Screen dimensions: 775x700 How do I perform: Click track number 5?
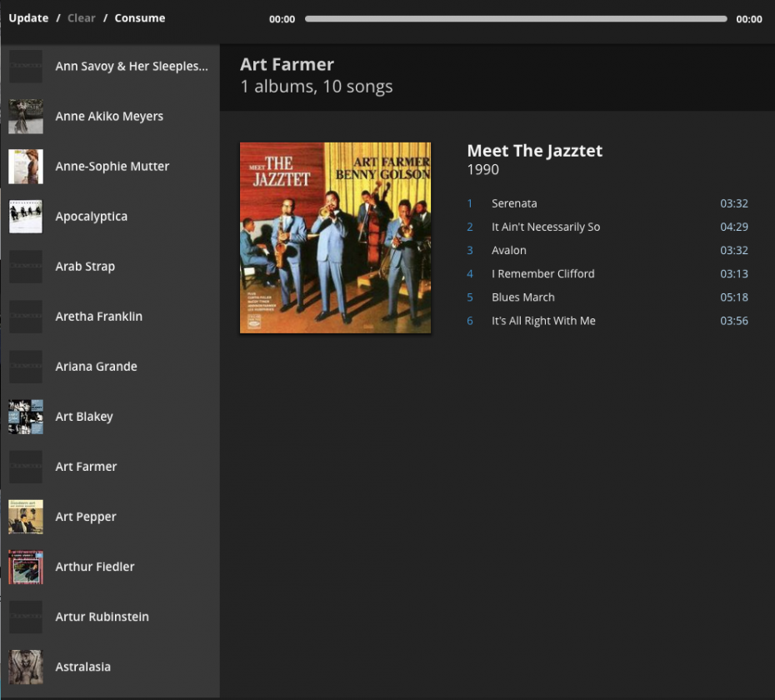[x=469, y=297]
